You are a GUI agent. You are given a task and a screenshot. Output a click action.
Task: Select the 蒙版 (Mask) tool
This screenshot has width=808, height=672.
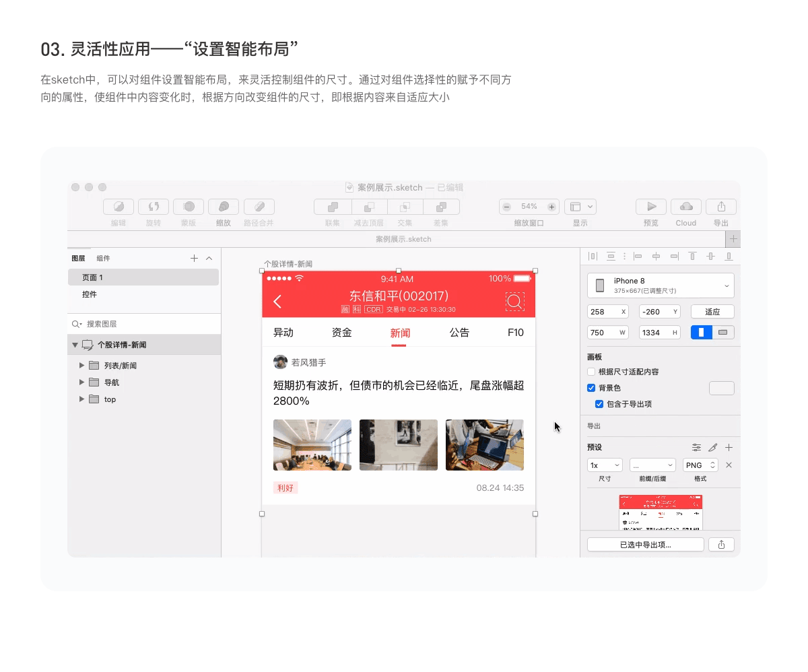click(189, 207)
